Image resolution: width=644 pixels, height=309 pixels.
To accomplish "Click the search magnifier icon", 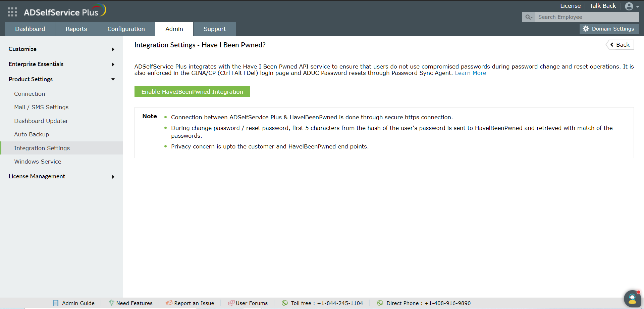I will (x=529, y=17).
